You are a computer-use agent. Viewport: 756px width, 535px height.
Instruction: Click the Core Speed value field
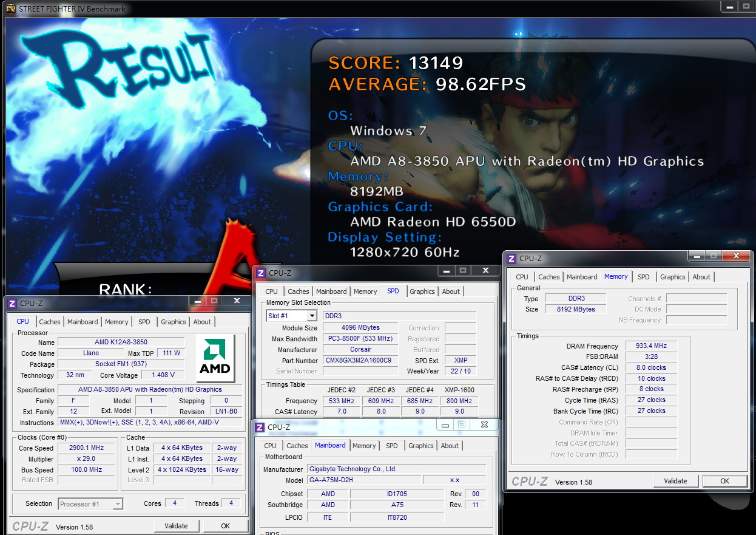86,448
